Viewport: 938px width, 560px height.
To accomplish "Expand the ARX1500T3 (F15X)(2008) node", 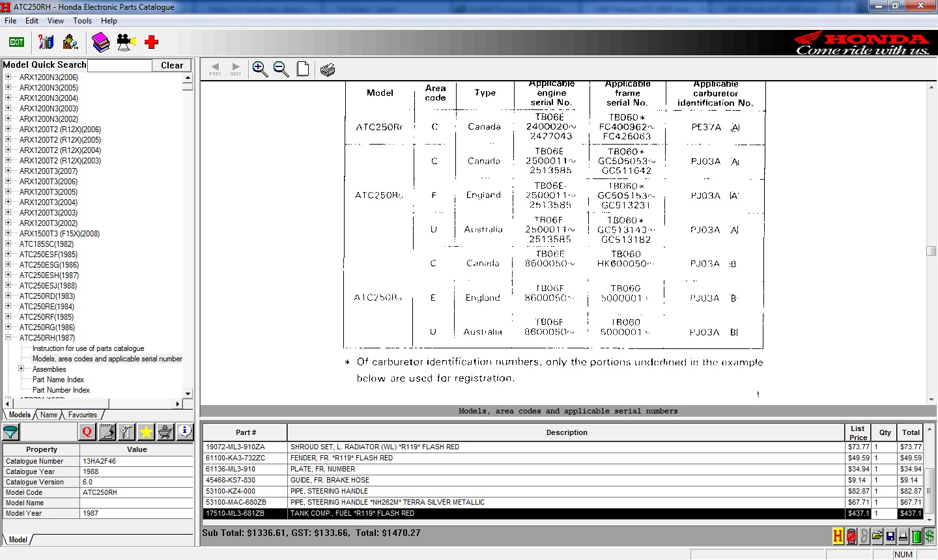I will pyautogui.click(x=8, y=233).
